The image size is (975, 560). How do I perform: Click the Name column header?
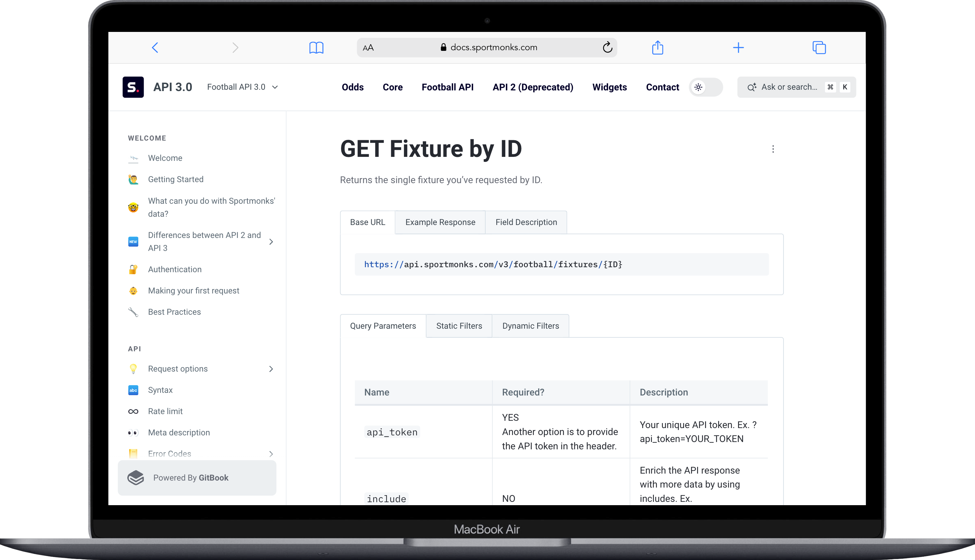point(423,393)
